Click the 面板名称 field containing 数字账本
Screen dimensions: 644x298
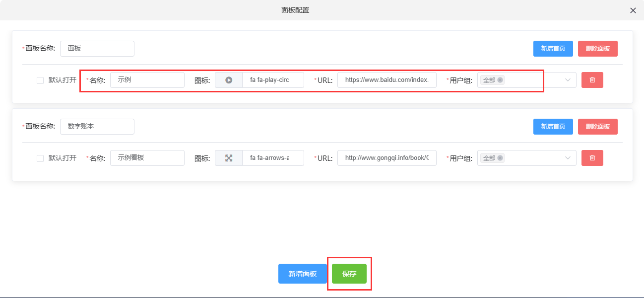pyautogui.click(x=97, y=127)
